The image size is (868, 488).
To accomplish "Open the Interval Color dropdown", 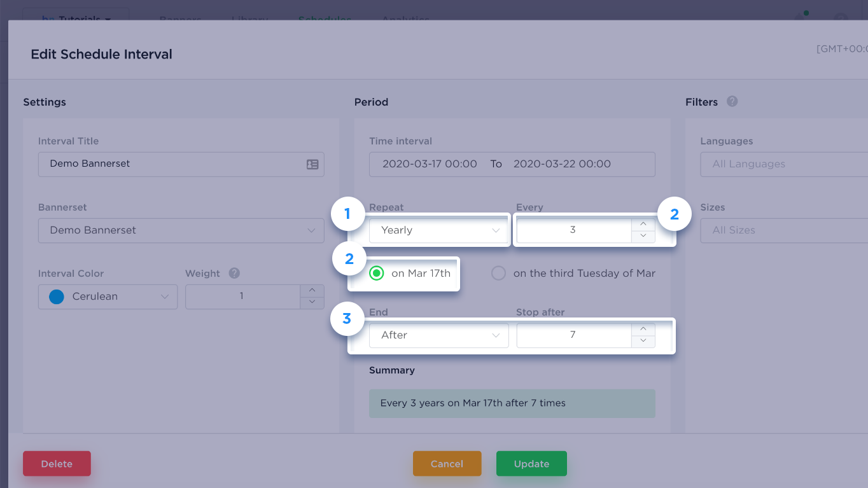I will [x=108, y=296].
